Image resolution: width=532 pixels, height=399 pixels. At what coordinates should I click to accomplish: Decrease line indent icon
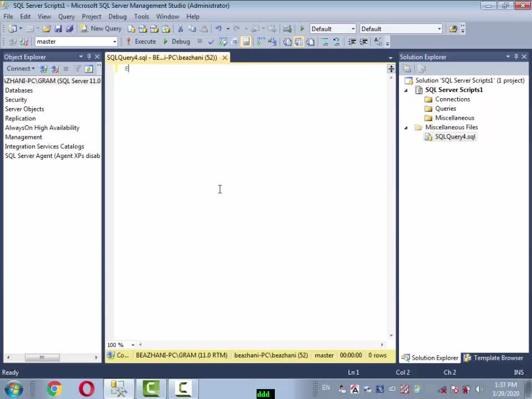tap(352, 42)
